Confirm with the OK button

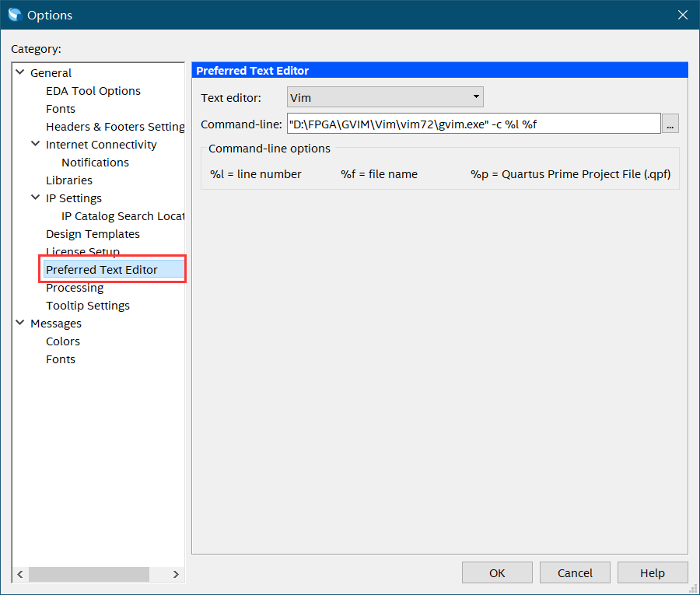point(497,572)
